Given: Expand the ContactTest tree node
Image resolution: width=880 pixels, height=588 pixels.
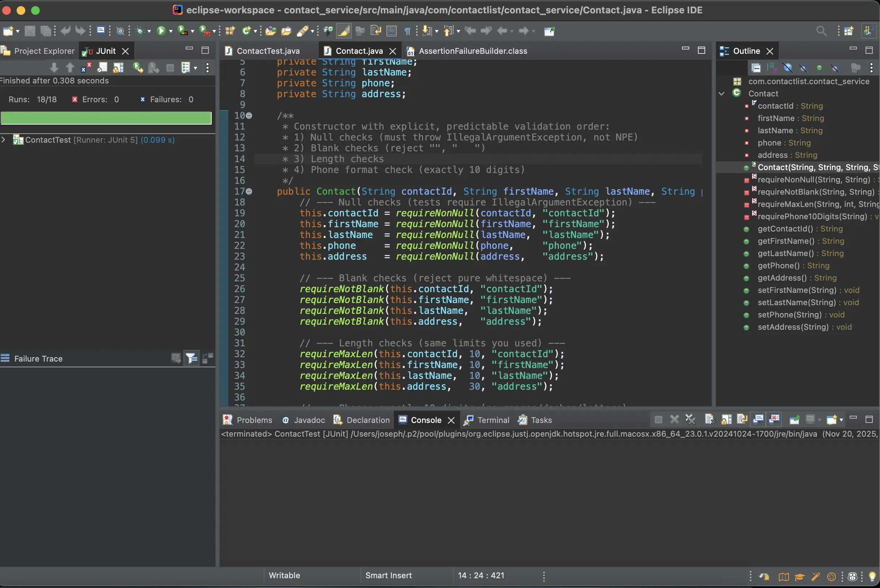Looking at the screenshot, I should [x=4, y=140].
